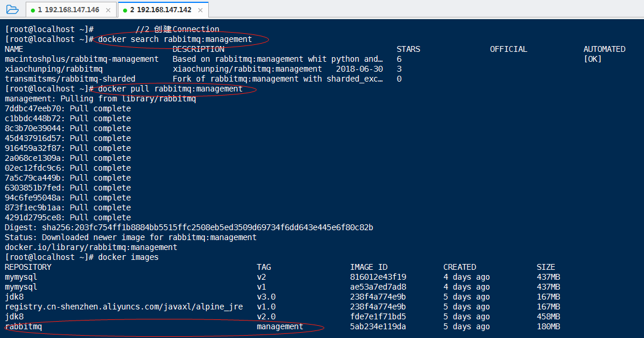Image resolution: width=644 pixels, height=338 pixels.
Task: Click the layer '7a5c79ca449b: Pull complete' line
Action: pyautogui.click(x=68, y=178)
